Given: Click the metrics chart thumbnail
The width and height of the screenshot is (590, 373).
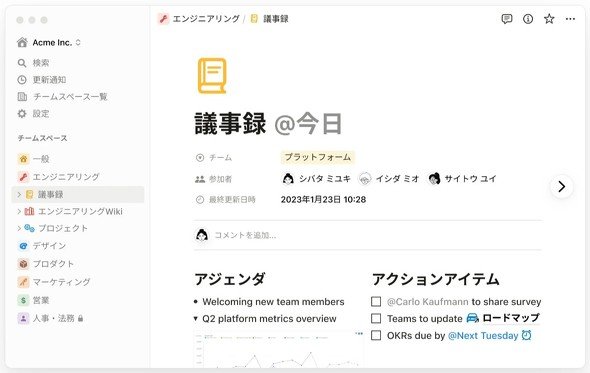Looking at the screenshot, I should pyautogui.click(x=278, y=350).
